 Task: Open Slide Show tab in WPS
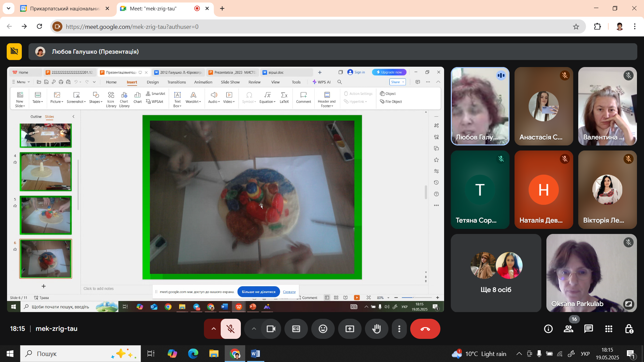[x=230, y=82]
